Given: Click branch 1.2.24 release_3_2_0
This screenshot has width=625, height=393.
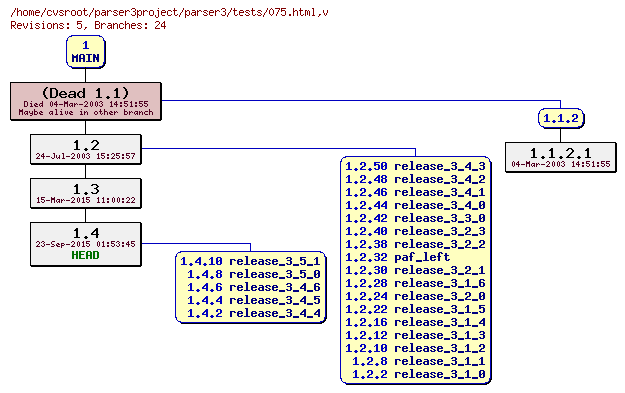Looking at the screenshot, I should click(x=415, y=296).
